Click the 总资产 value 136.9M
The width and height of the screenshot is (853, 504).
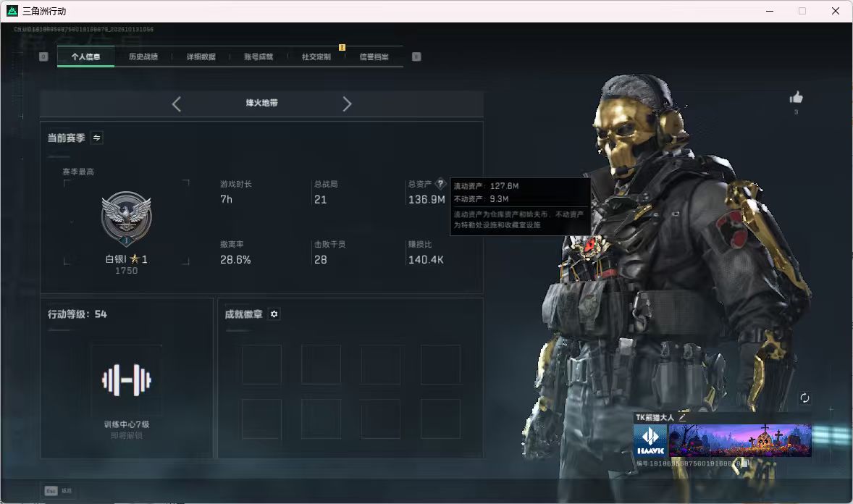[x=426, y=200]
